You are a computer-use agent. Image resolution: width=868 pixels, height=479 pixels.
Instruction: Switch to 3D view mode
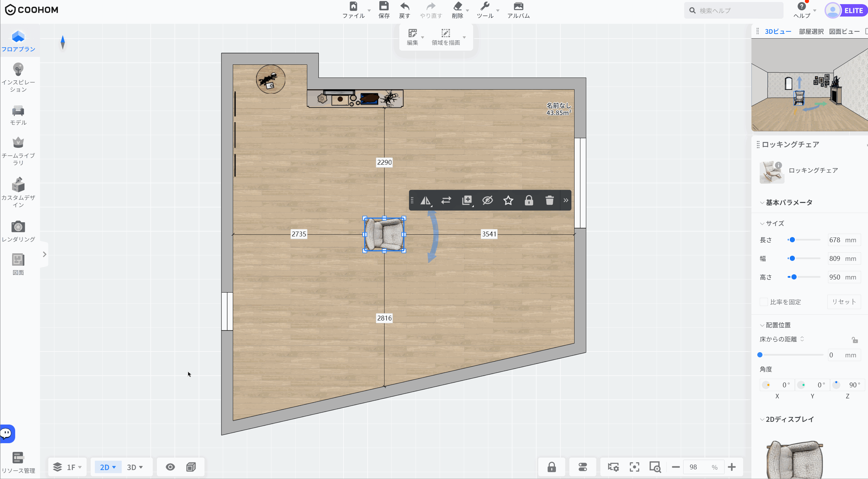coord(135,467)
